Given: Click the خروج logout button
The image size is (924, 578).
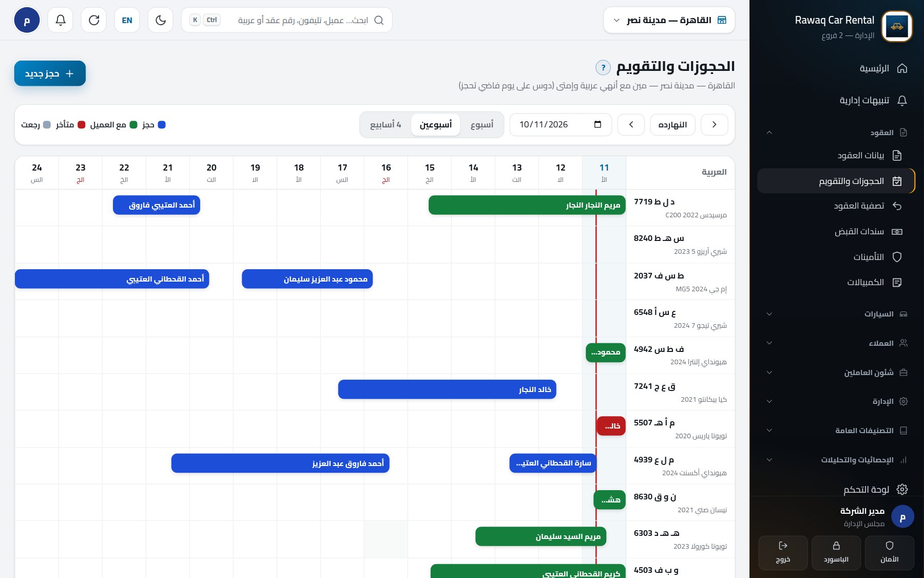Looking at the screenshot, I should [783, 553].
